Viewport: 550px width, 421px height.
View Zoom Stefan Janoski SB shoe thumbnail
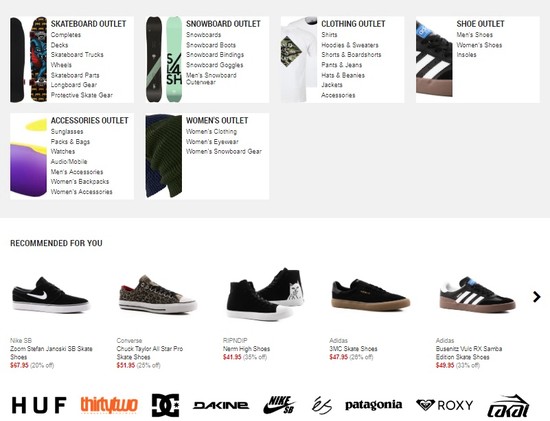tap(51, 295)
